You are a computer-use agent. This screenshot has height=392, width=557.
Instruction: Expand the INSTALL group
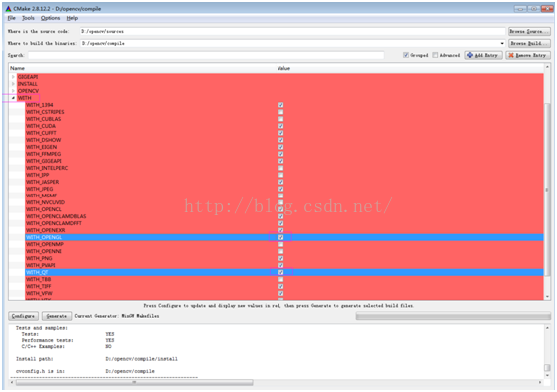click(x=13, y=84)
